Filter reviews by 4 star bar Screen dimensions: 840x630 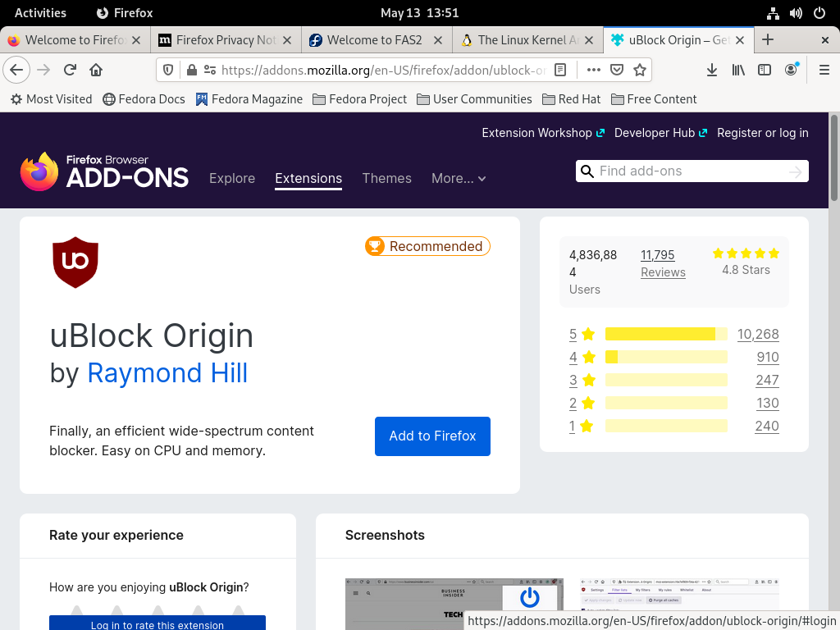point(666,357)
